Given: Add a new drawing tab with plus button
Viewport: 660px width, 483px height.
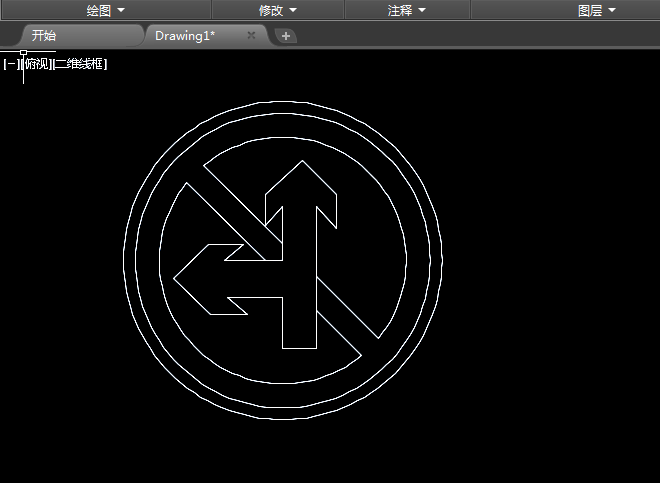Looking at the screenshot, I should pos(286,36).
